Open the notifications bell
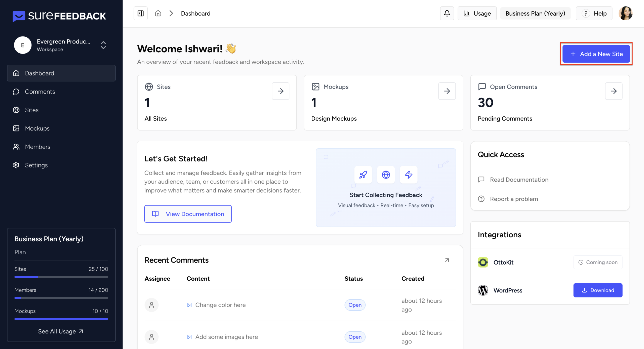Viewport: 644px width, 349px height. coord(447,13)
